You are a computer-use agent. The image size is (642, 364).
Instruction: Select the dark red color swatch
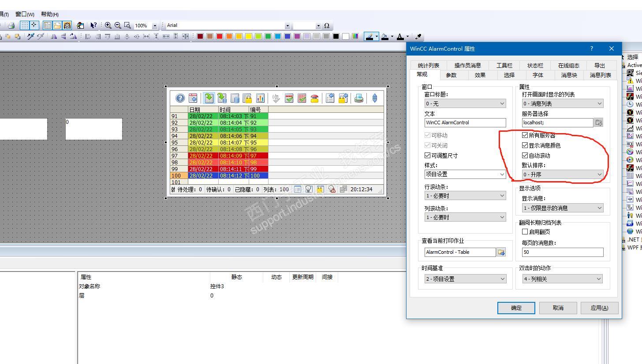200,37
